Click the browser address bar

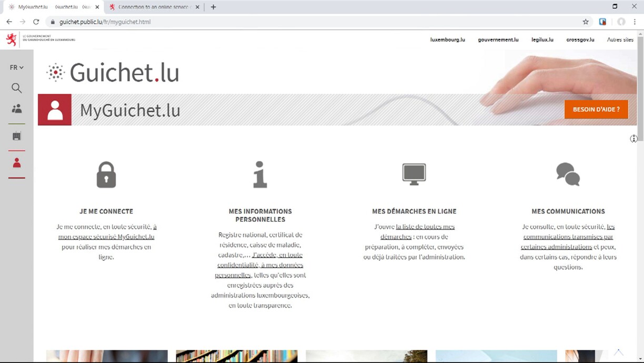point(316,22)
